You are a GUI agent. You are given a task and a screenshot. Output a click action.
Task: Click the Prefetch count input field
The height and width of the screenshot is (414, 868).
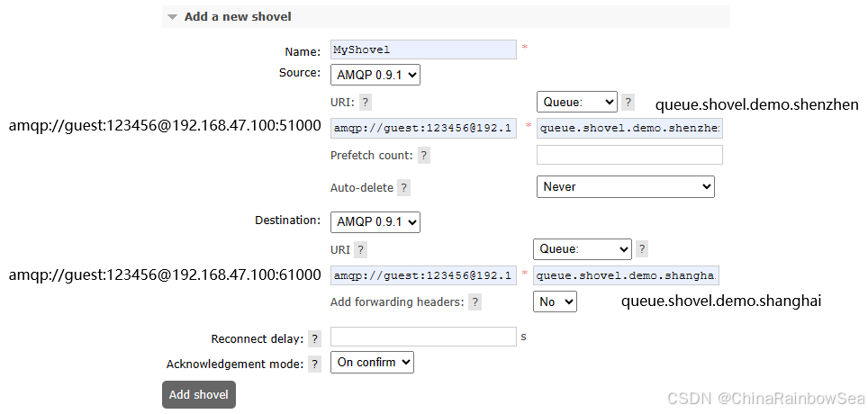click(629, 155)
